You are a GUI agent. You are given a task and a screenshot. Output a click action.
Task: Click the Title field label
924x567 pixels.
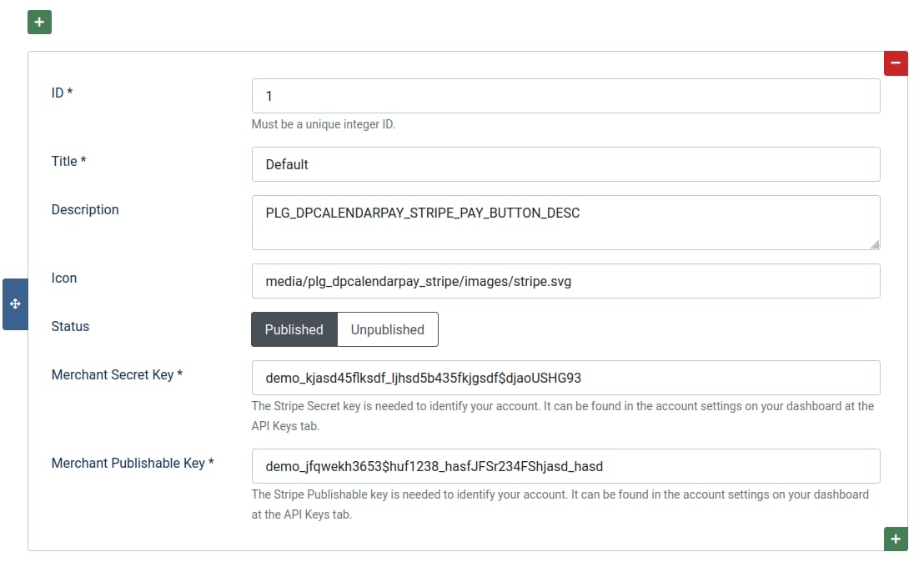click(68, 161)
